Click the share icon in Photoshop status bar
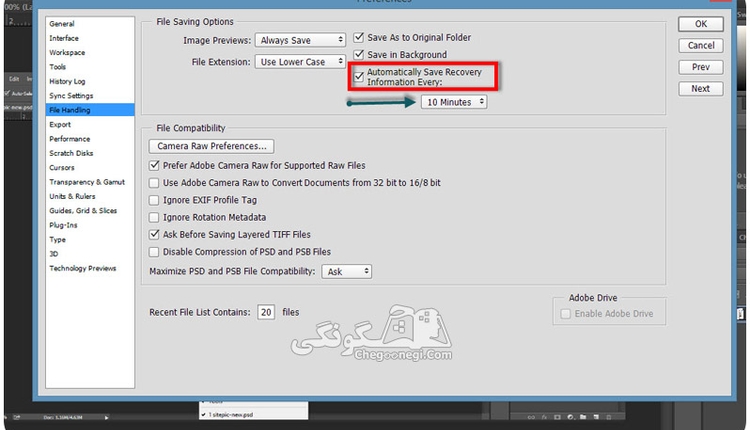750x430 pixels. (x=17, y=417)
